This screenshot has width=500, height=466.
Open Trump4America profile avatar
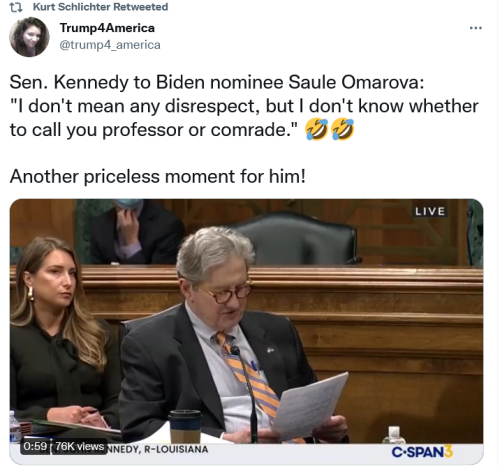pyautogui.click(x=29, y=37)
